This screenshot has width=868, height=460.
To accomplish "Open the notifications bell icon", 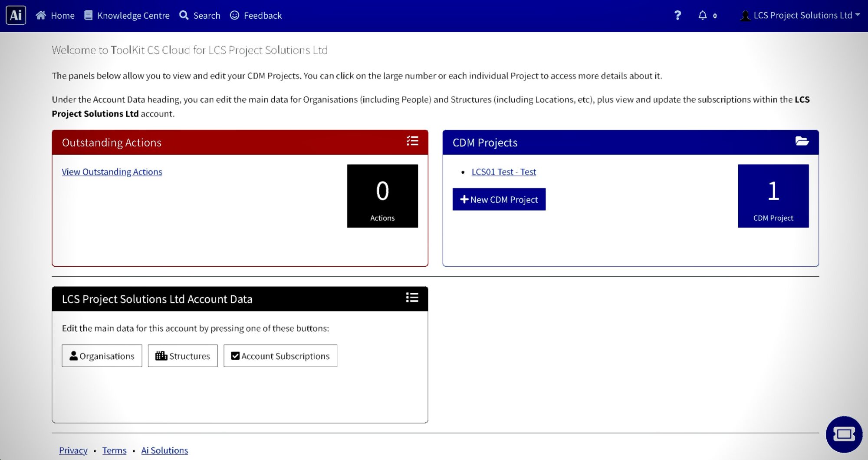I will point(702,16).
